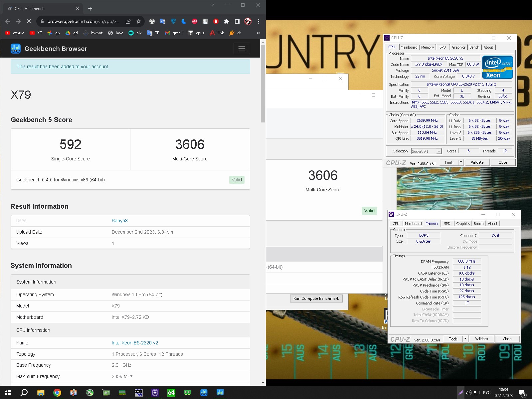Click the Geekbench browser page scrollbar thumb

click(x=263, y=83)
